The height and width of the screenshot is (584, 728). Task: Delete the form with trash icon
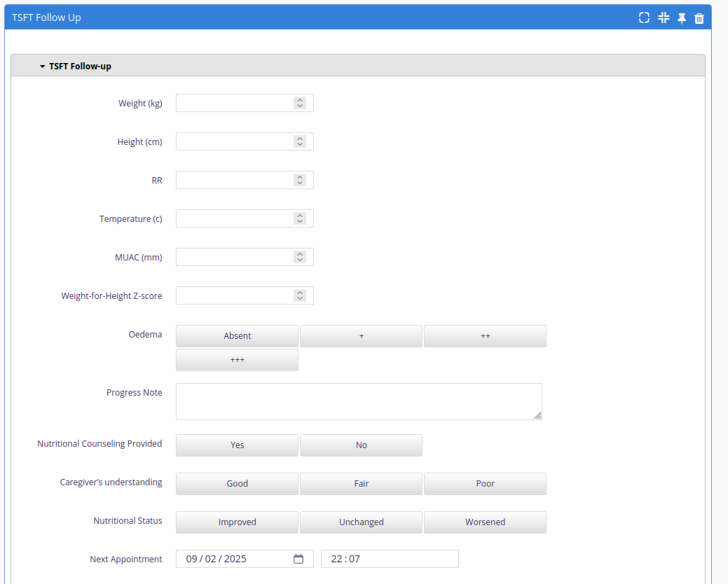699,18
